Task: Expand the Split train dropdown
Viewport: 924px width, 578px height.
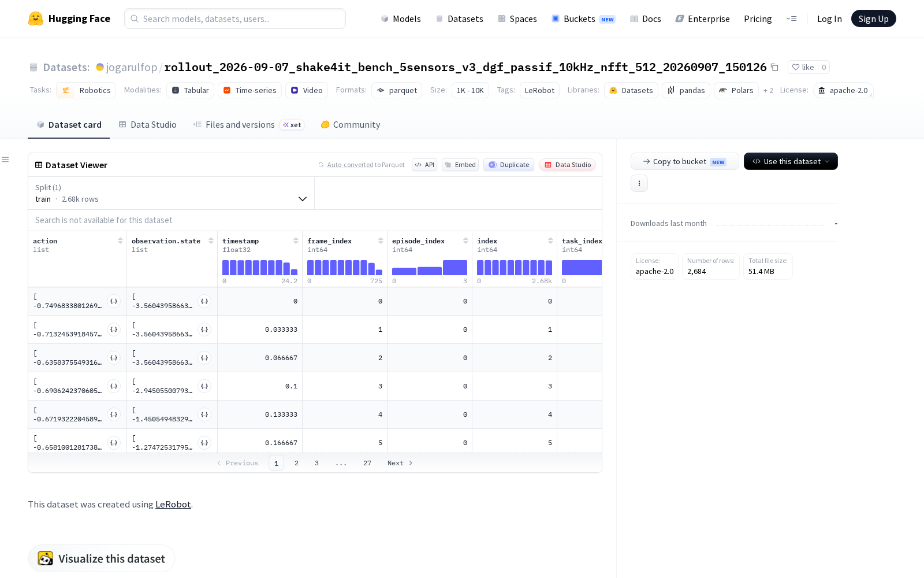Action: pyautogui.click(x=171, y=193)
